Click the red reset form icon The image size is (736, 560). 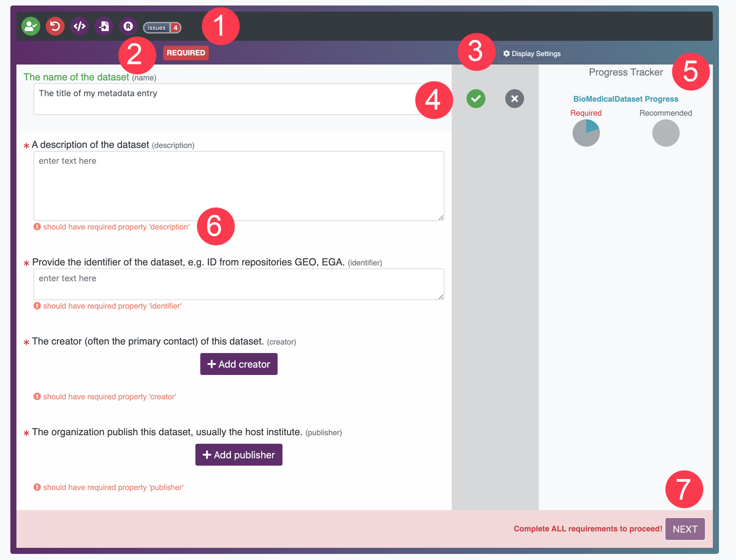coord(55,26)
